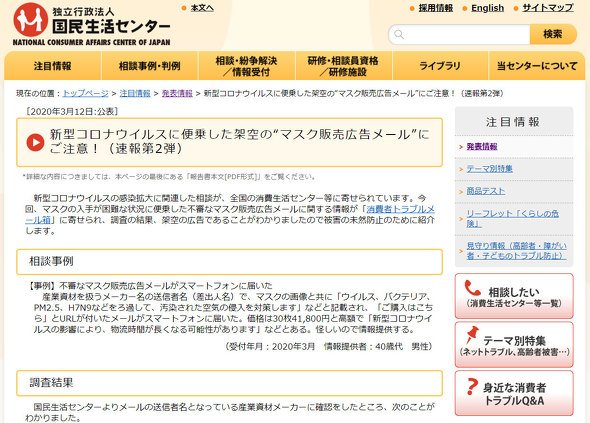The image size is (590, 423).
Task: Click the question mark icon on トラブルQ&A
Action: point(472,386)
